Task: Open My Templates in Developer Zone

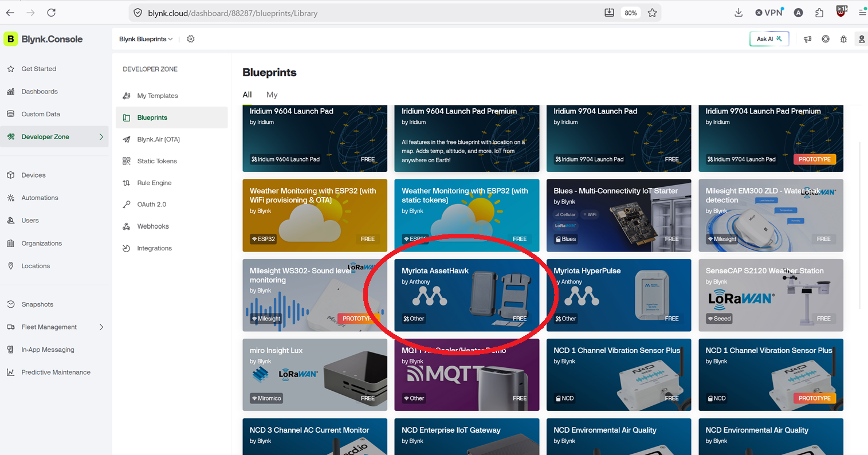Action: pos(172,96)
